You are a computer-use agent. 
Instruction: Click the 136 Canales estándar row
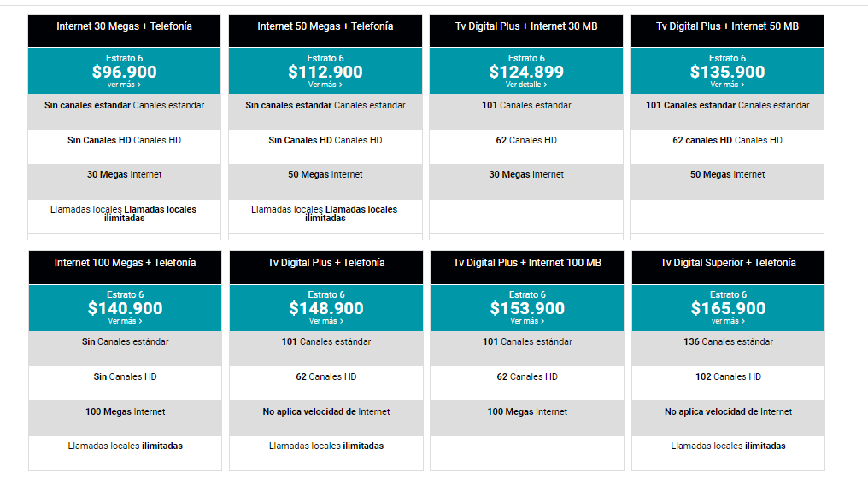point(728,348)
